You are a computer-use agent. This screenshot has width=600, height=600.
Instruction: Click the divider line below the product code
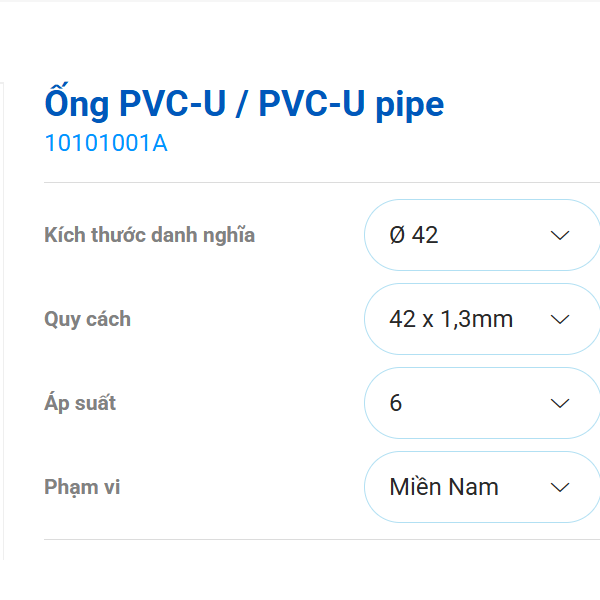pyautogui.click(x=320, y=182)
